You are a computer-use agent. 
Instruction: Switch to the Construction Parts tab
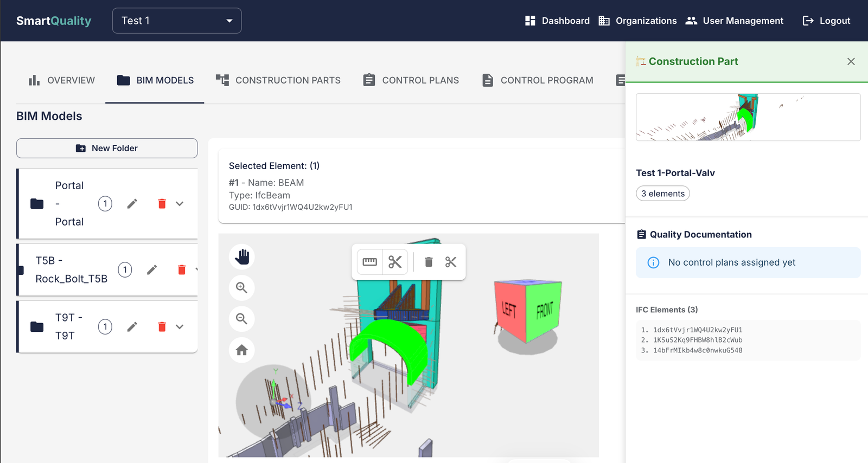click(x=278, y=80)
